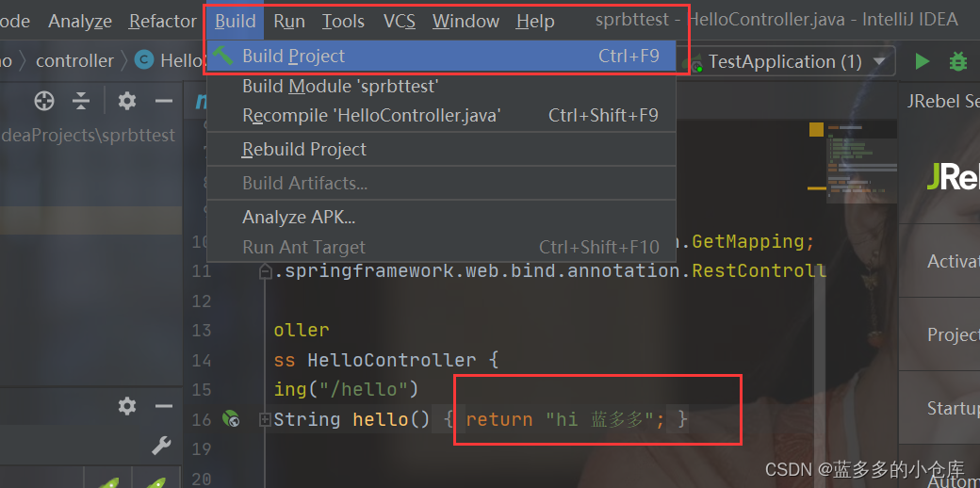This screenshot has height=488, width=980.
Task: Click the locate/select opened file crosshair icon
Action: (44, 101)
